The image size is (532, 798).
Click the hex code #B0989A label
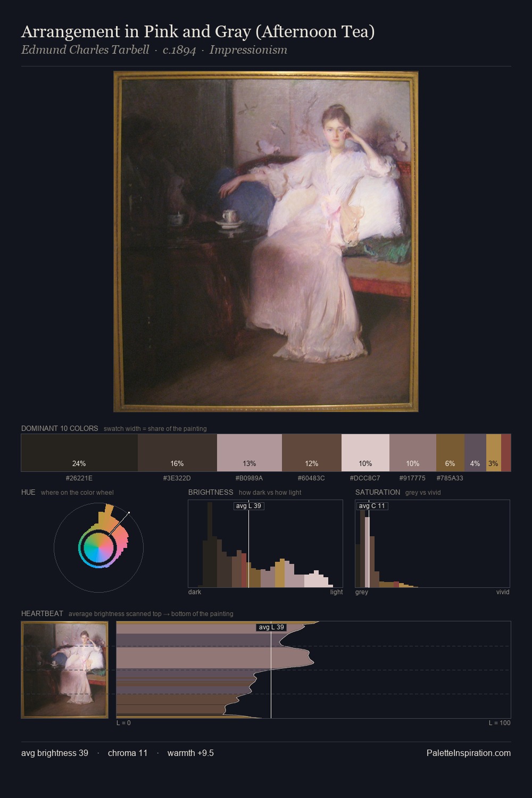[x=250, y=478]
